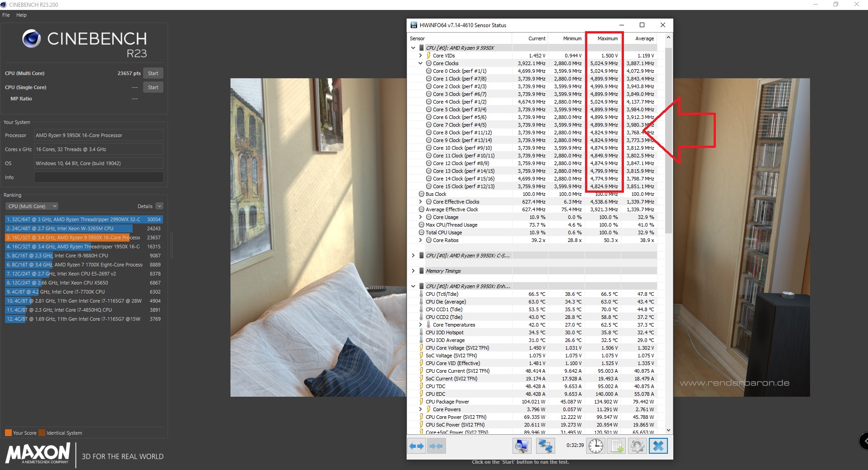868x470 pixels.
Task: Click the lightning icon beside Core VIDs
Action: (429, 56)
